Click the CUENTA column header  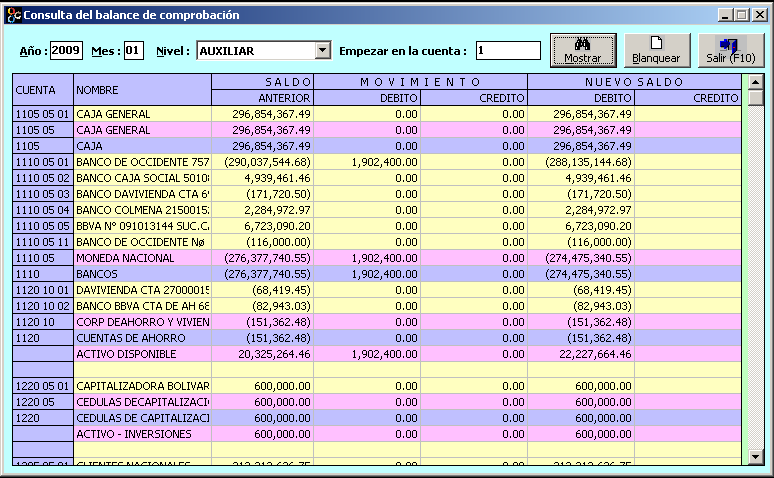click(x=43, y=90)
